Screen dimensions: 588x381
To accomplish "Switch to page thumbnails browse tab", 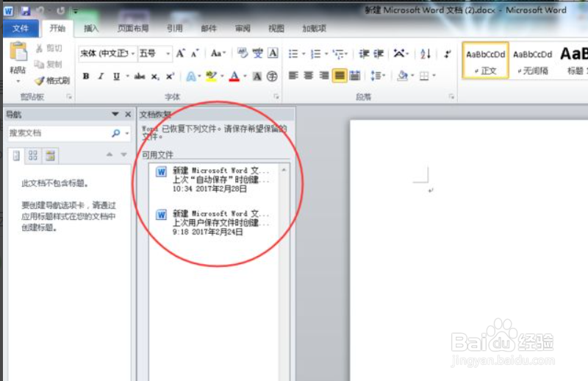I will coord(33,155).
